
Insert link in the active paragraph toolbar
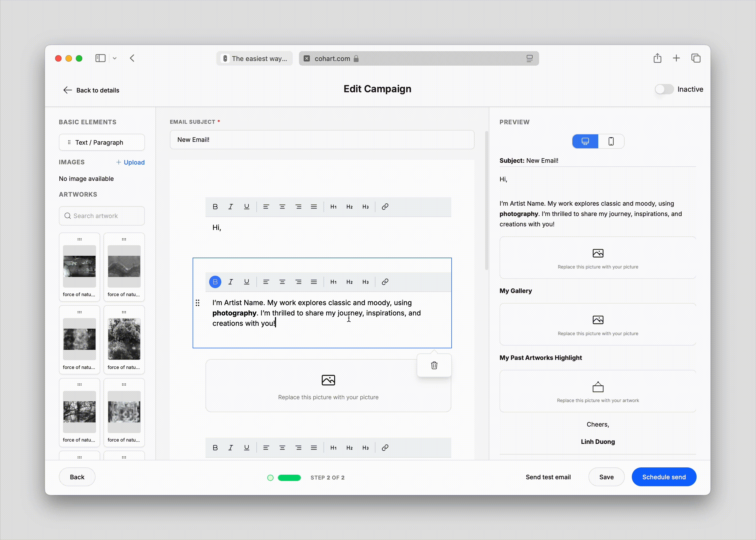point(385,282)
